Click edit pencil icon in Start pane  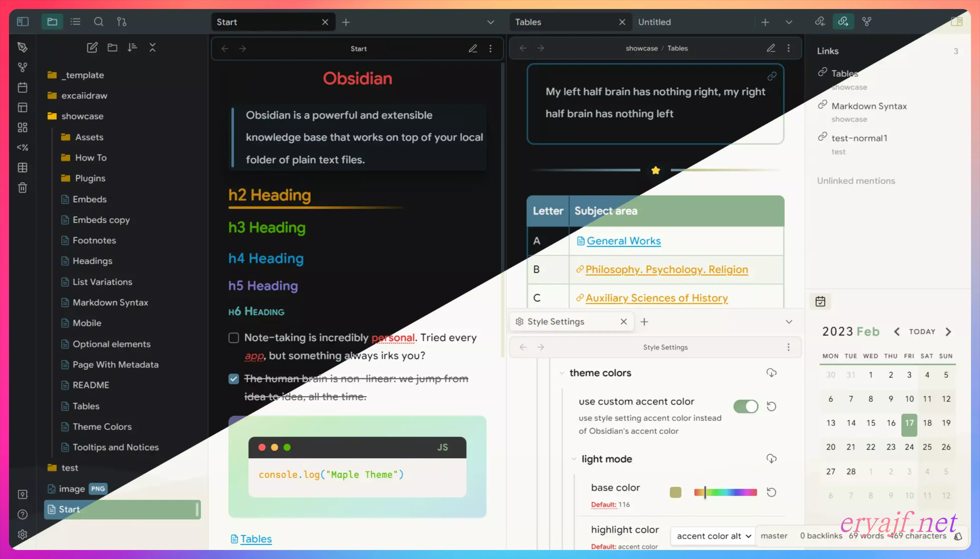[x=473, y=49]
